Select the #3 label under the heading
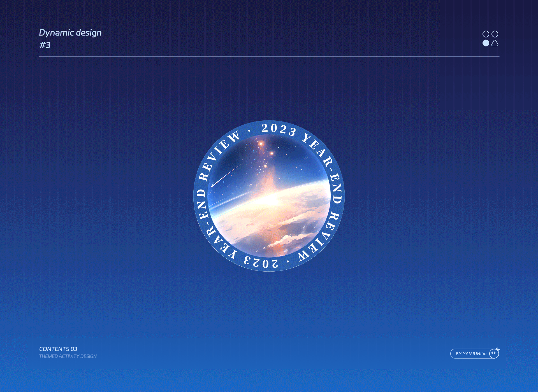The width and height of the screenshot is (538, 392). coord(45,45)
